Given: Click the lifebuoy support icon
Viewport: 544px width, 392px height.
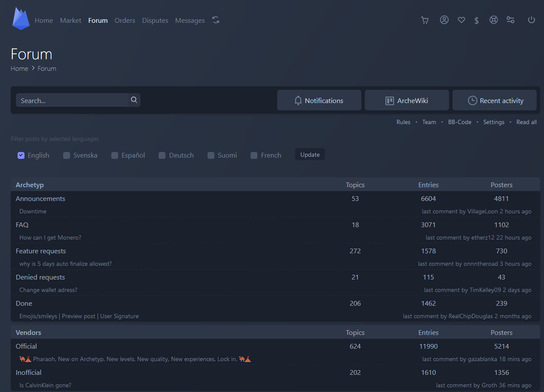Looking at the screenshot, I should pyautogui.click(x=494, y=20).
